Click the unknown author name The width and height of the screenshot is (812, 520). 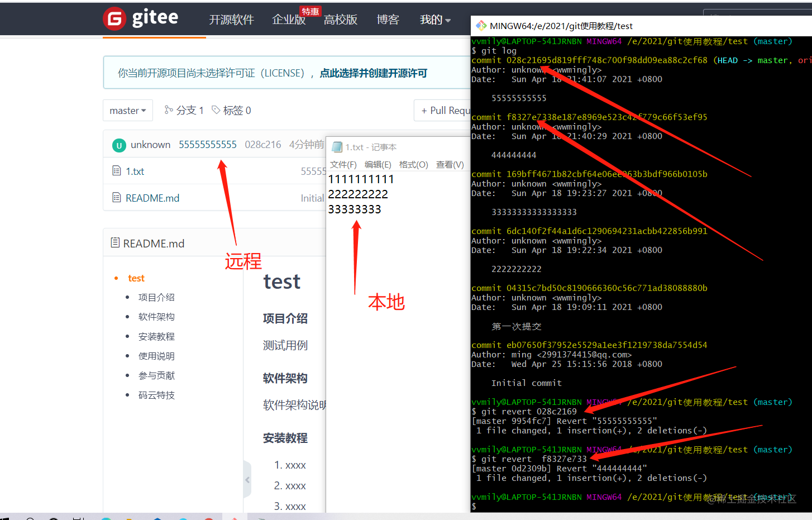coord(150,145)
